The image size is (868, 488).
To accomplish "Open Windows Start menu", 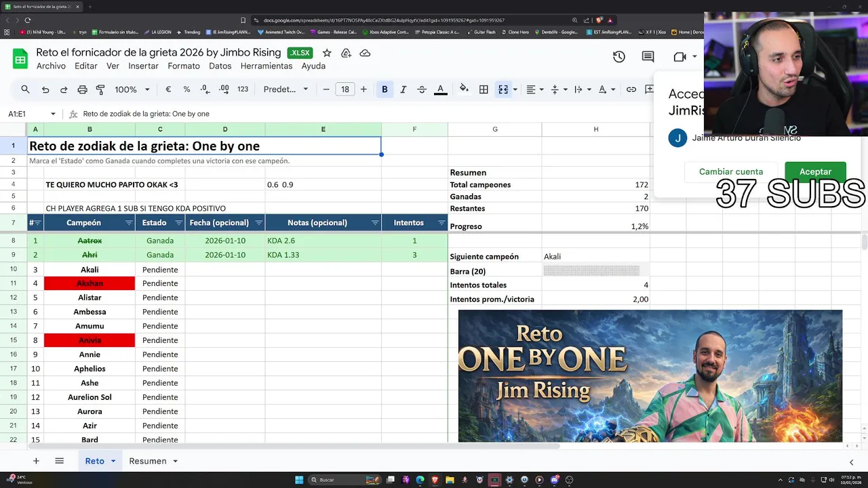I will [299, 480].
